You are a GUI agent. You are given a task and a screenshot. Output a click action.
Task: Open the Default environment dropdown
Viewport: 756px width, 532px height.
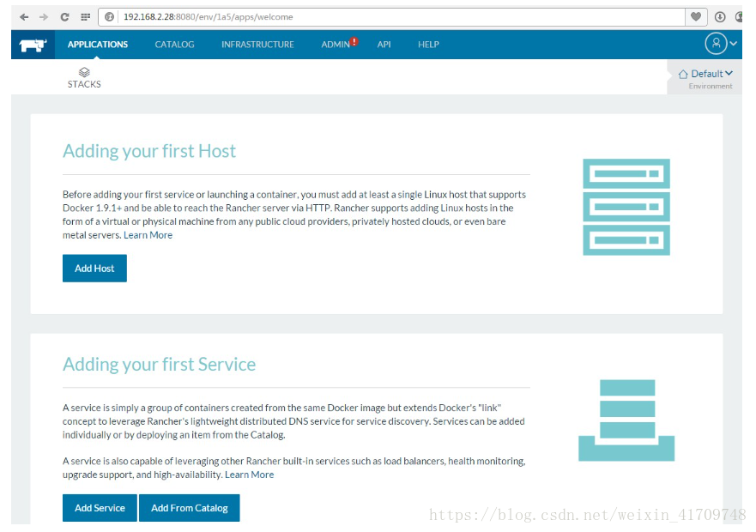pos(711,74)
